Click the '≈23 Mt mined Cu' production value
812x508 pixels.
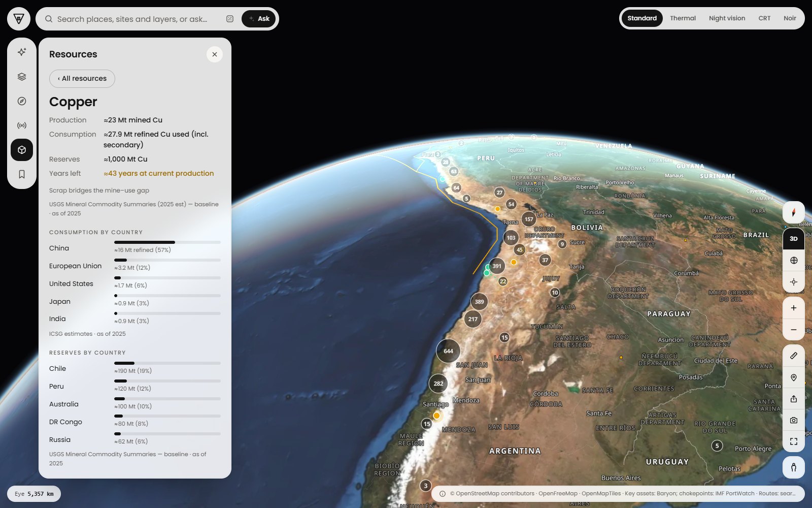pos(133,120)
